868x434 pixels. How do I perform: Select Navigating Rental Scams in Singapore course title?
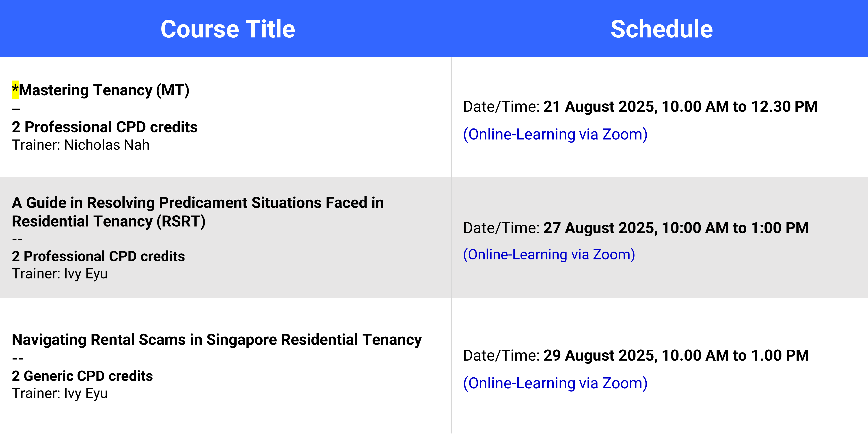[x=217, y=340]
